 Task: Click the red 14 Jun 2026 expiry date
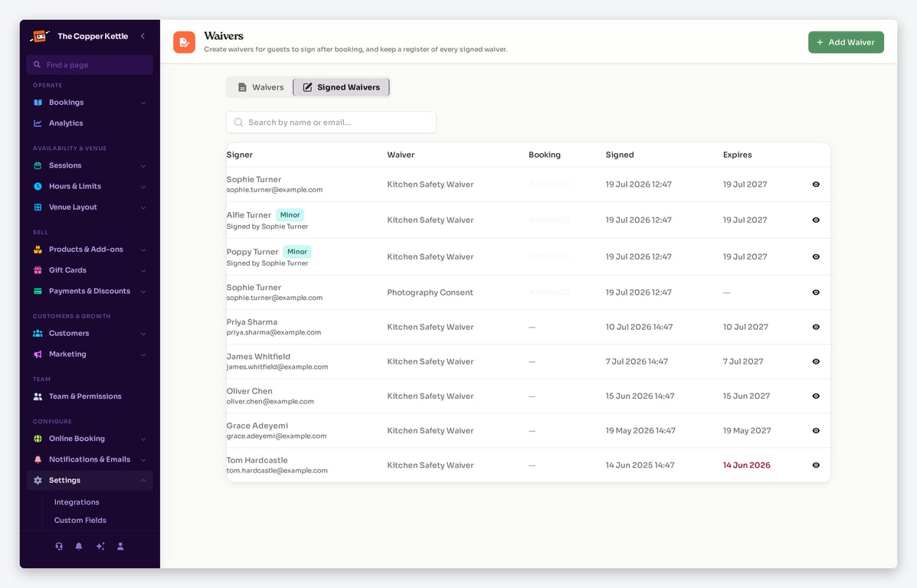746,465
